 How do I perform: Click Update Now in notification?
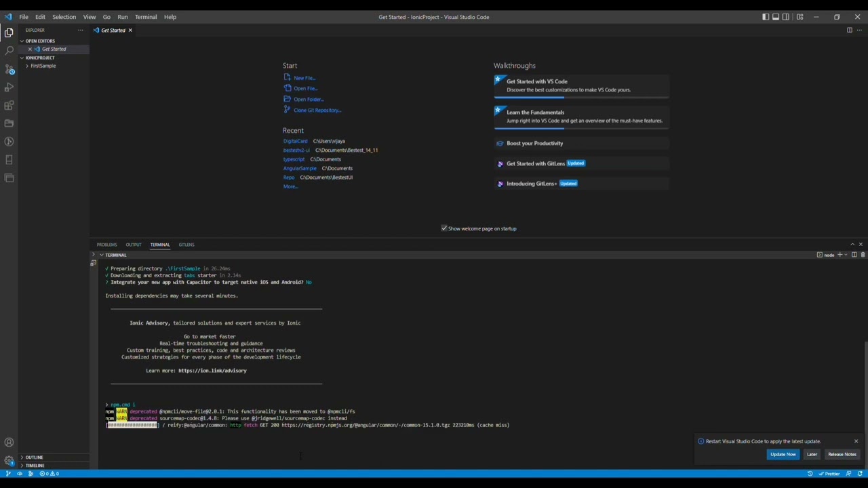tap(783, 454)
